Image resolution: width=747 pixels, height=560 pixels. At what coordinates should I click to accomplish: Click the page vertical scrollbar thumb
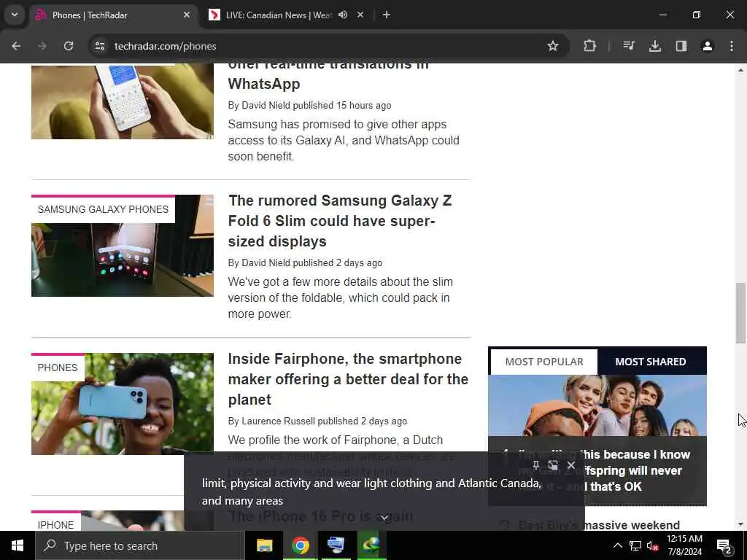tap(740, 313)
